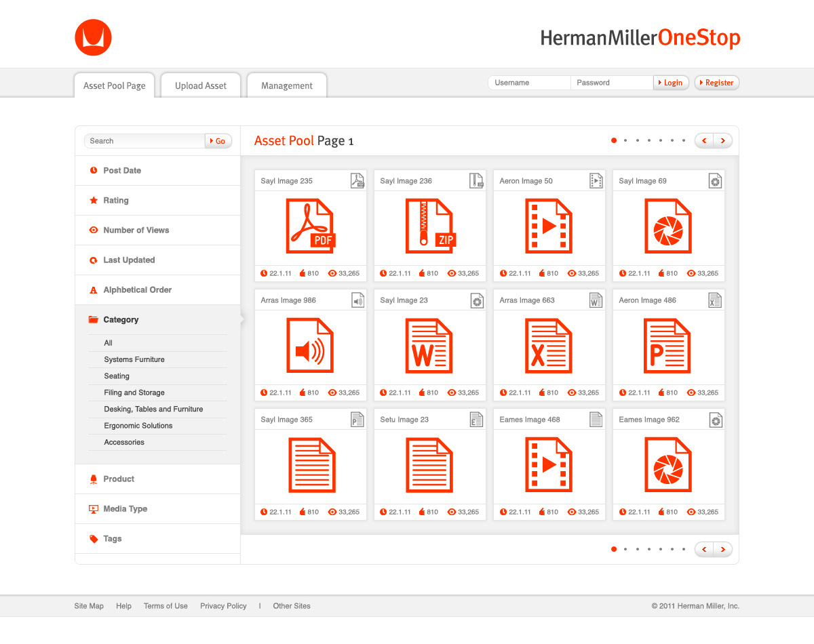The width and height of the screenshot is (814, 644).
Task: Click the Herman Miller logo
Action: [x=93, y=37]
